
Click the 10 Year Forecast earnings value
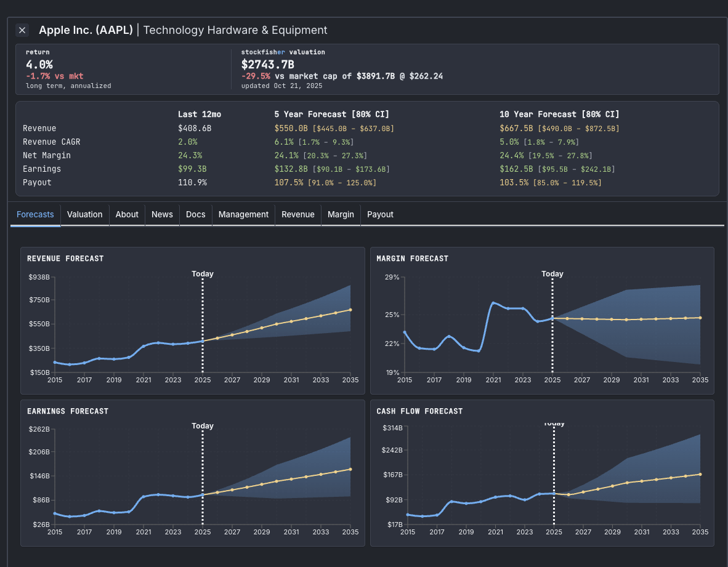516,169
